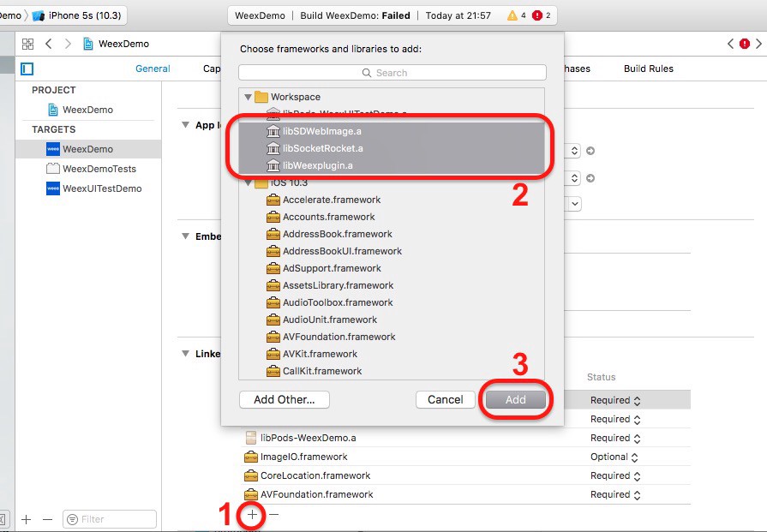Click the warnings triangle indicator

[512, 15]
